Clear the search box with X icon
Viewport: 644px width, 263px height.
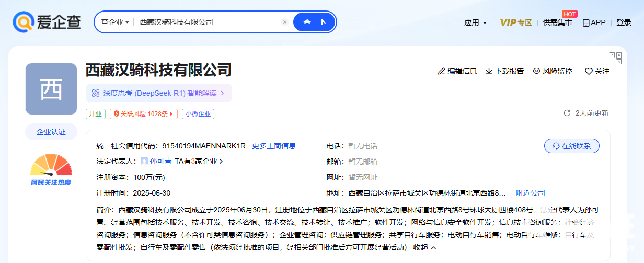(285, 22)
